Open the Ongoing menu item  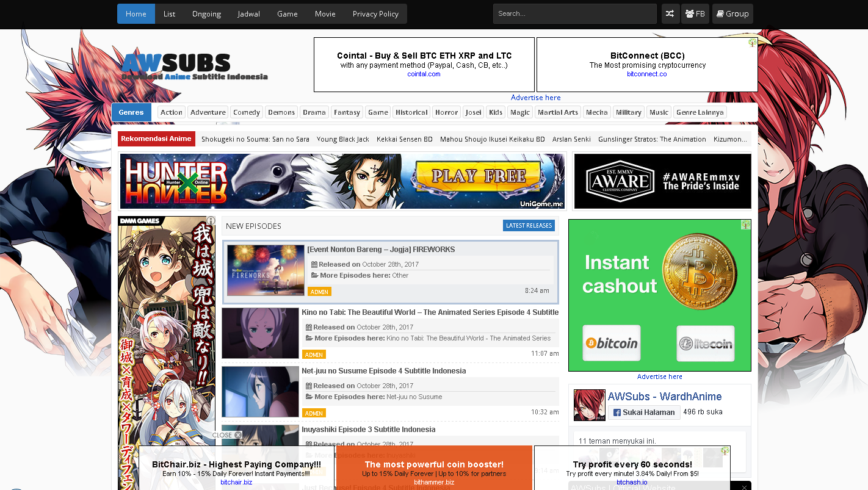pos(206,13)
